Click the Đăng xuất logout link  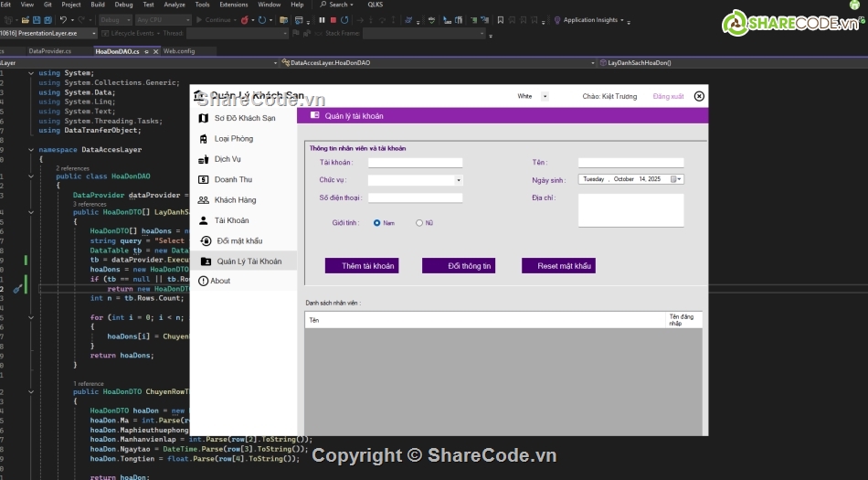pyautogui.click(x=668, y=96)
